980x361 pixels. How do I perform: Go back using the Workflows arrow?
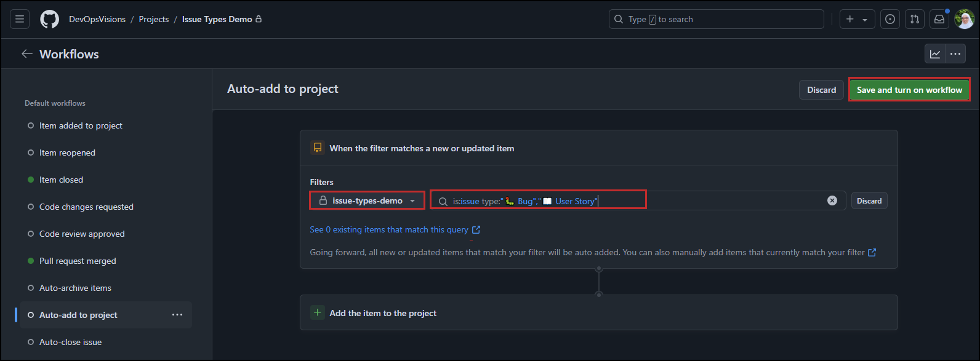pyautogui.click(x=27, y=54)
